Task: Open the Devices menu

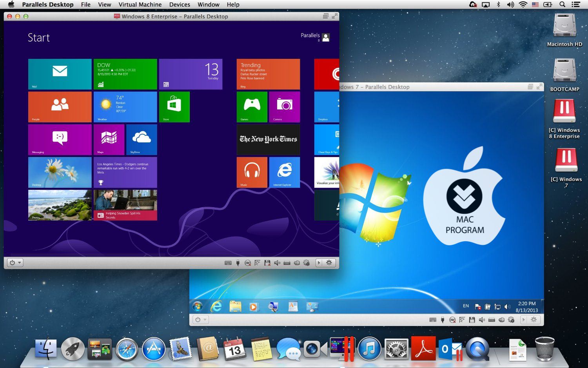Action: (x=180, y=5)
